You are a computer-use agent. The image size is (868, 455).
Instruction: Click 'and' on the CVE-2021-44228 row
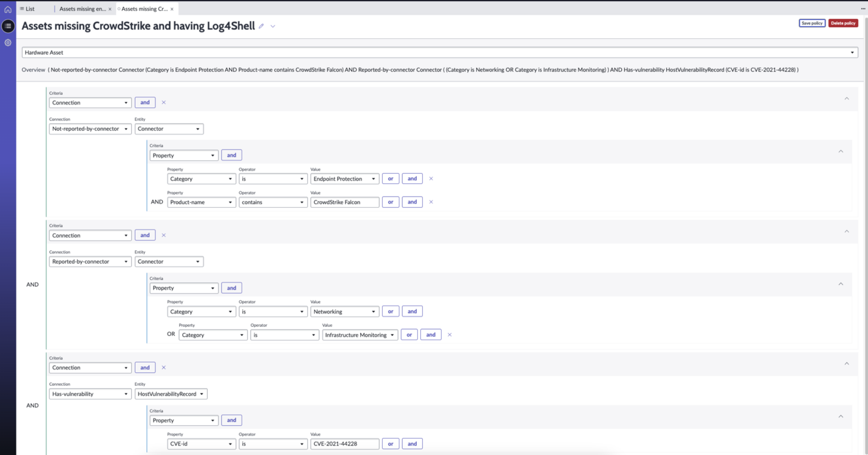[412, 444]
